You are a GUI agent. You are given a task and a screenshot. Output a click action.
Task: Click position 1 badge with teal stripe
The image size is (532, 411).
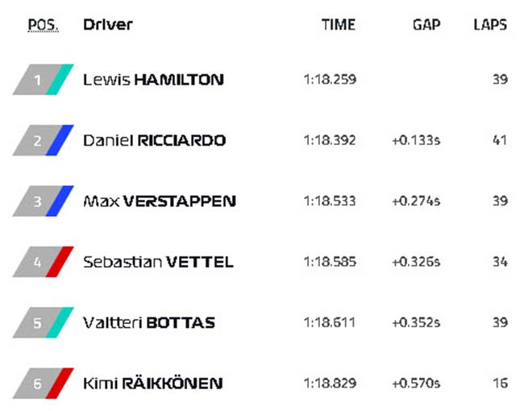click(43, 79)
